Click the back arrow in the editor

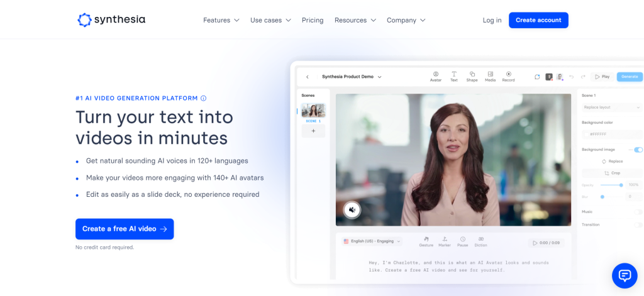click(x=307, y=77)
